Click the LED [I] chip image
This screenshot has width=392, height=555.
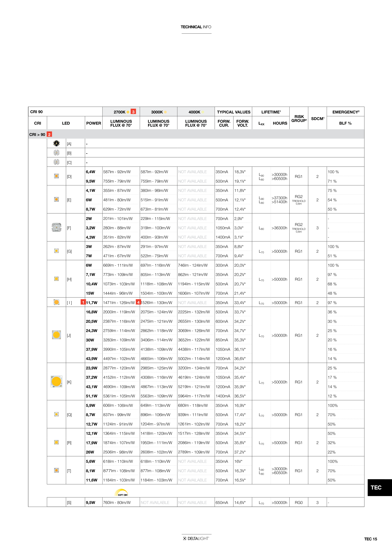point(57,302)
